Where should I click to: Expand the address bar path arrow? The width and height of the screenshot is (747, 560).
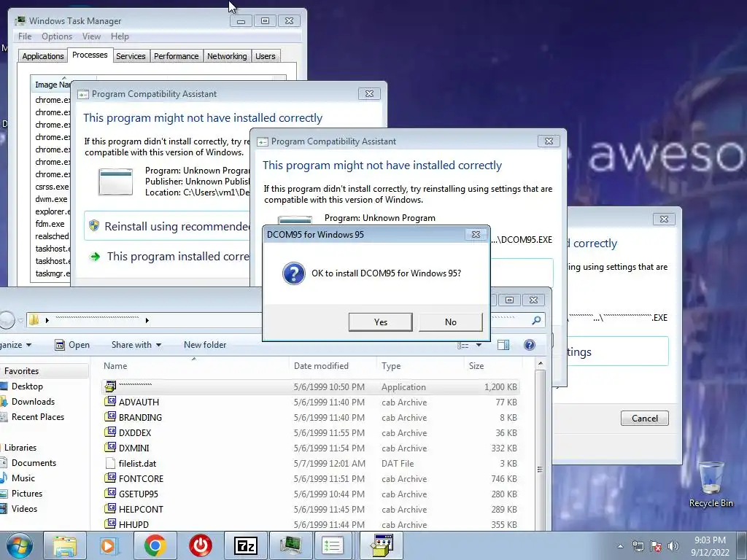pos(147,321)
